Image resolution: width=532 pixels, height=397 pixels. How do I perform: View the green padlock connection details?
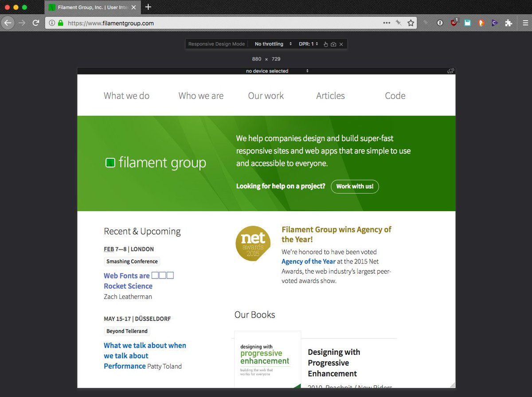pos(61,23)
